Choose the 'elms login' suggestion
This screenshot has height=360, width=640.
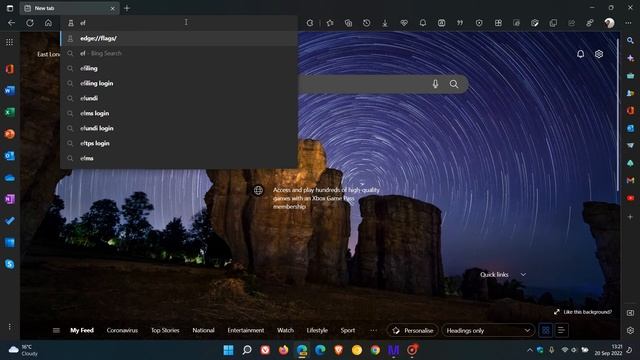tap(179, 113)
